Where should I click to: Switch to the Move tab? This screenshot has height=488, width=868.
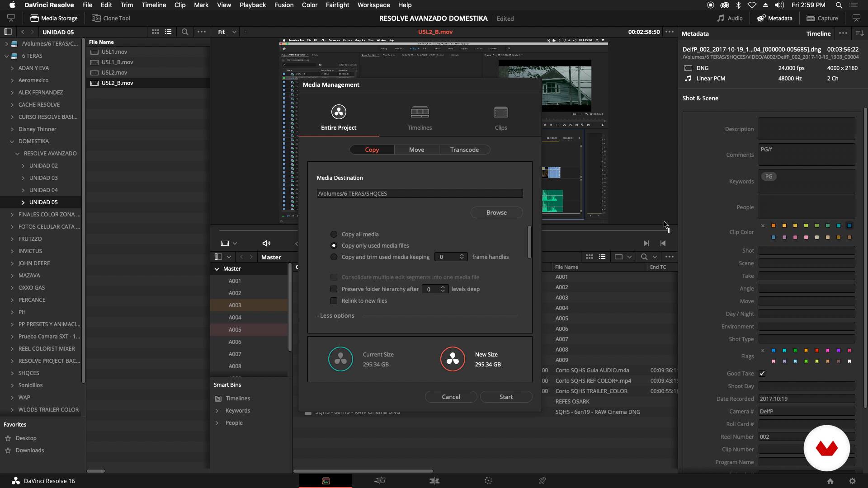(x=416, y=150)
